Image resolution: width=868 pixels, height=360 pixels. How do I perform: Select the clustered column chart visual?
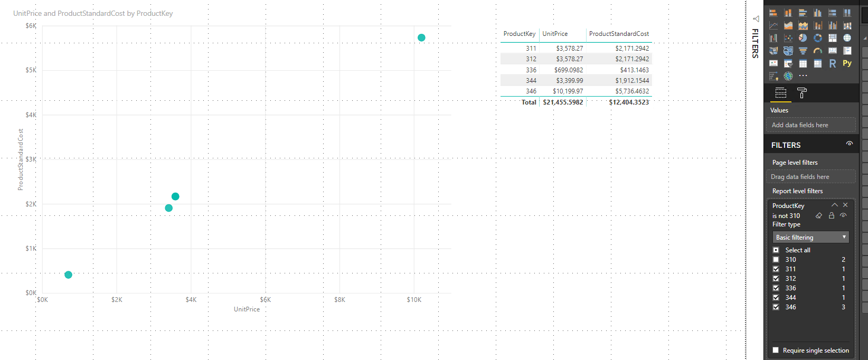click(818, 13)
